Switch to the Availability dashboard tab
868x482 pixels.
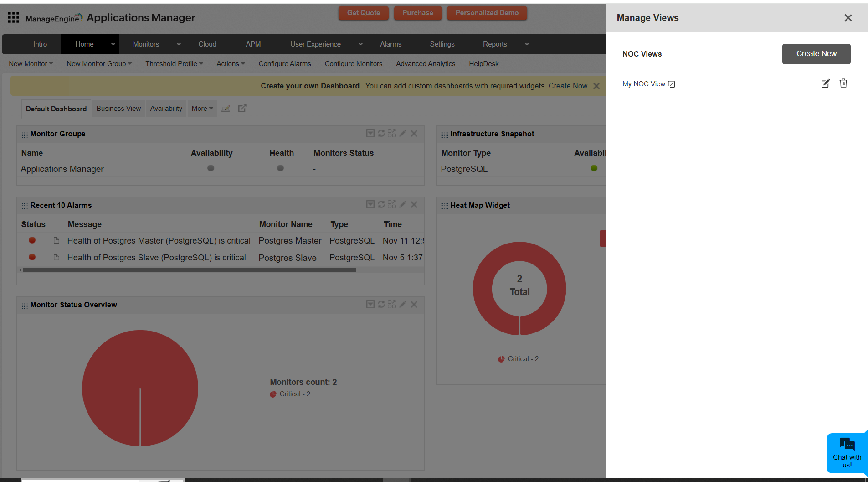tap(166, 109)
